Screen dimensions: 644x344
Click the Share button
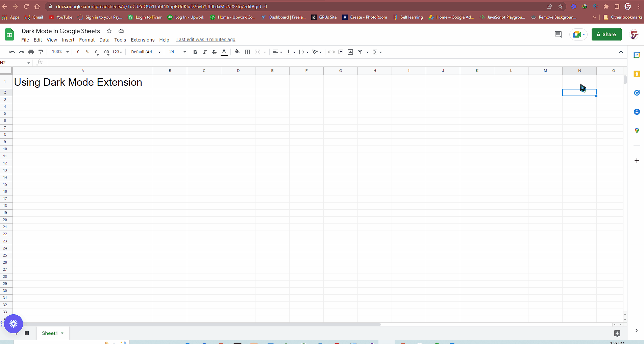(x=606, y=34)
